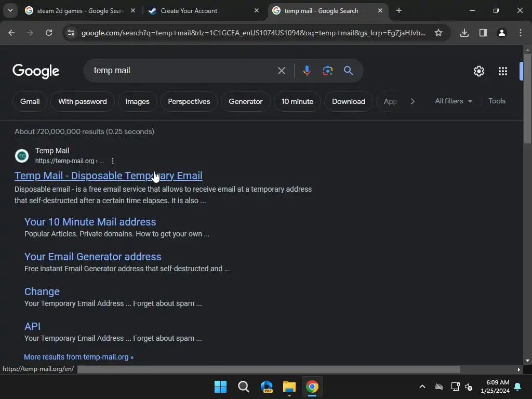The height and width of the screenshot is (399, 532).
Task: Select the Images filter chip
Action: 137,101
